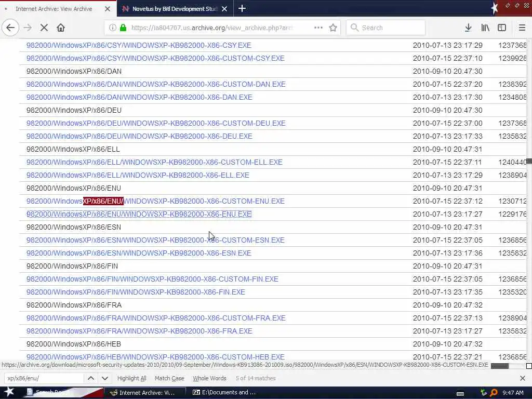Switch to the Novetus by Bitl Development tab

pos(175,9)
